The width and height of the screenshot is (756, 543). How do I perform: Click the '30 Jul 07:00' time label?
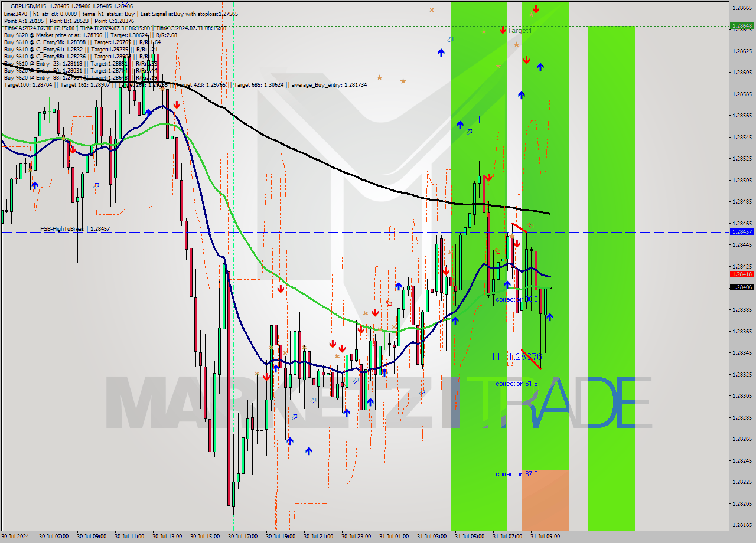point(54,537)
